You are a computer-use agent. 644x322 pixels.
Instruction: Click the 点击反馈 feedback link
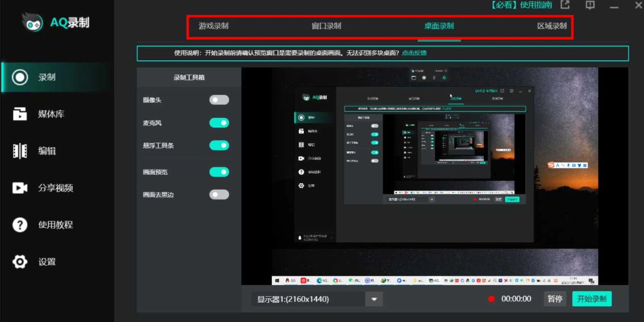click(x=414, y=53)
